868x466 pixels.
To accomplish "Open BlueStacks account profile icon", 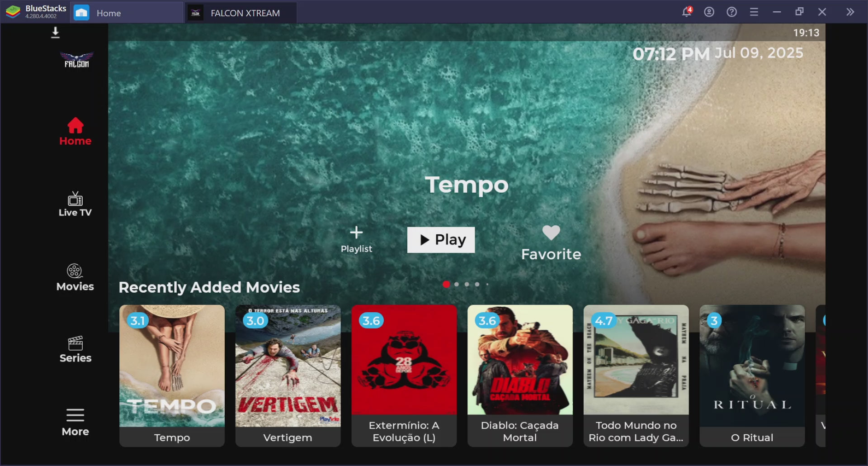I will pyautogui.click(x=709, y=12).
